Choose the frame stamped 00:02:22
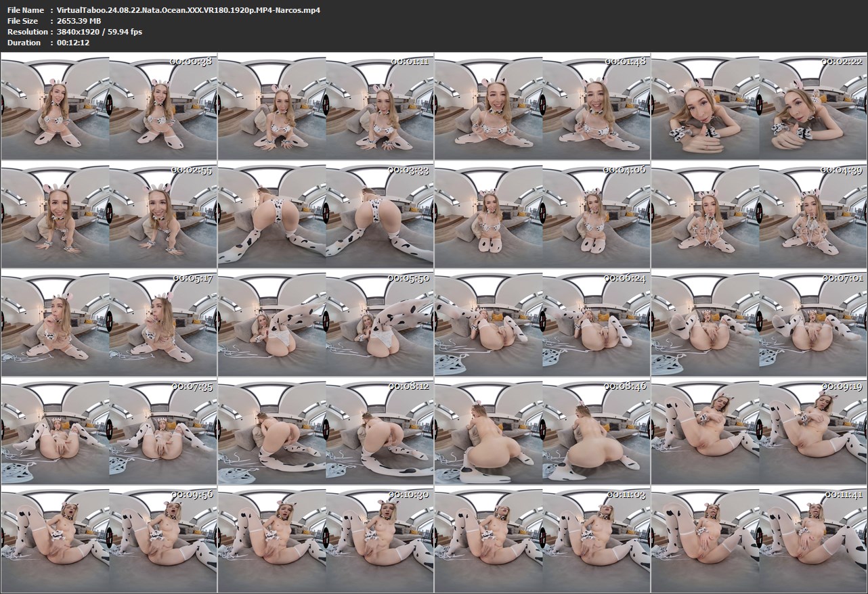Screen dimensions: 868x594 759,106
